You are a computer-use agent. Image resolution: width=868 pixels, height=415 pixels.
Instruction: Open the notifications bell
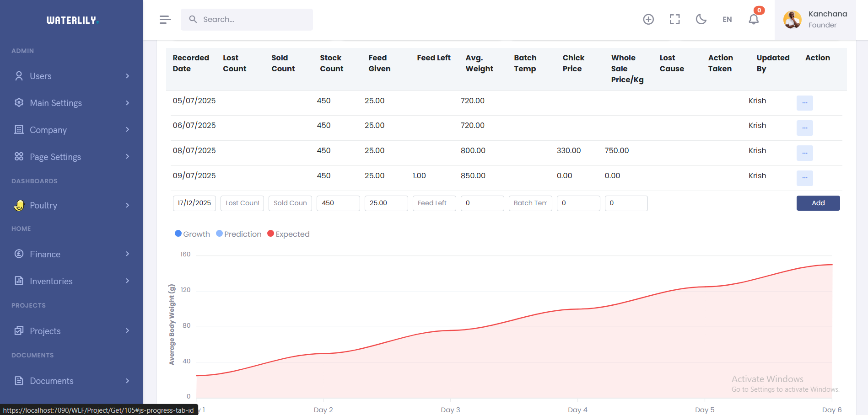tap(754, 19)
